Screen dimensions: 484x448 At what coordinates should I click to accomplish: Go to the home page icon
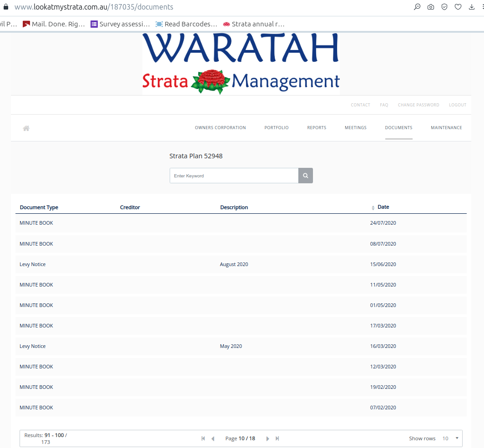pyautogui.click(x=26, y=128)
